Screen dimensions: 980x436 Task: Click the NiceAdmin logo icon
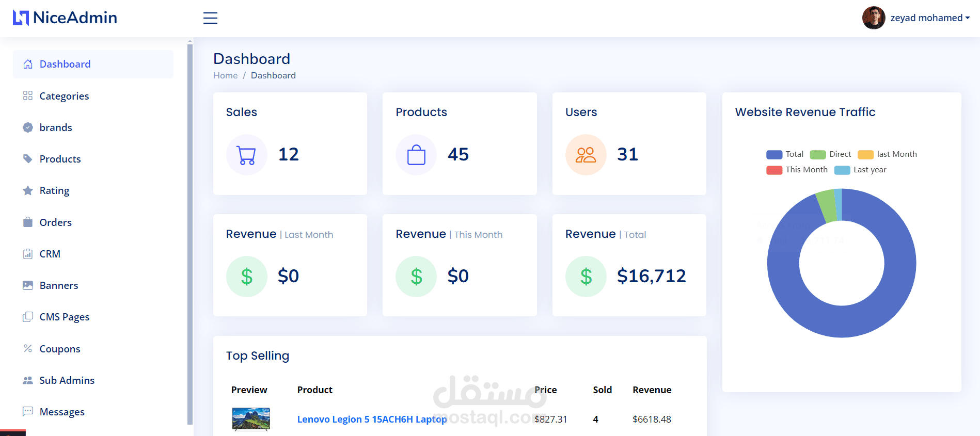[x=21, y=18]
